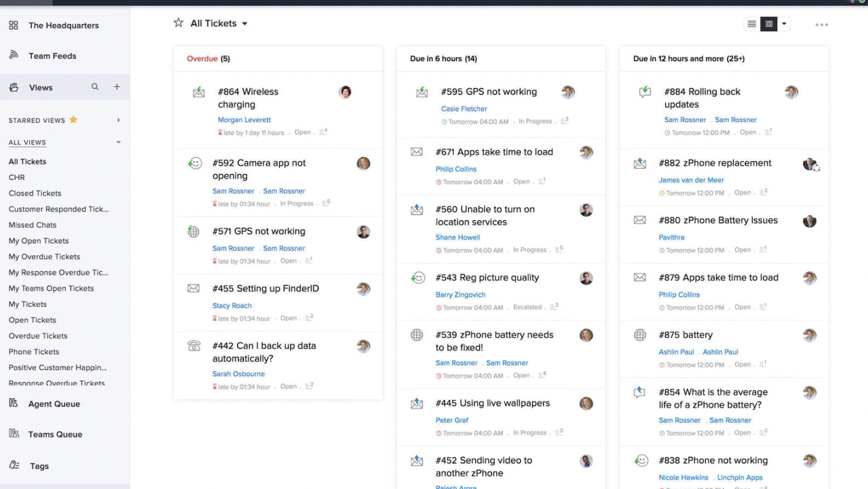Open Team Feeds in sidebar
The width and height of the screenshot is (868, 489).
52,56
